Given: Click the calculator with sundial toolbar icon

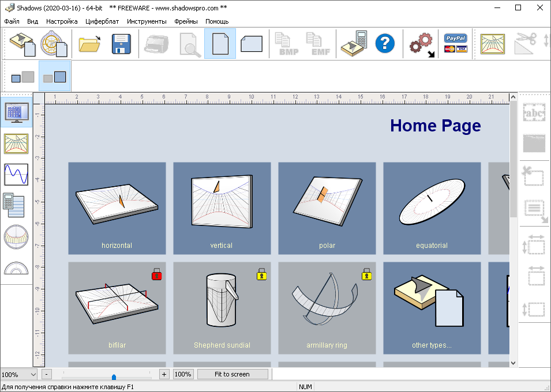Looking at the screenshot, I should click(x=353, y=44).
